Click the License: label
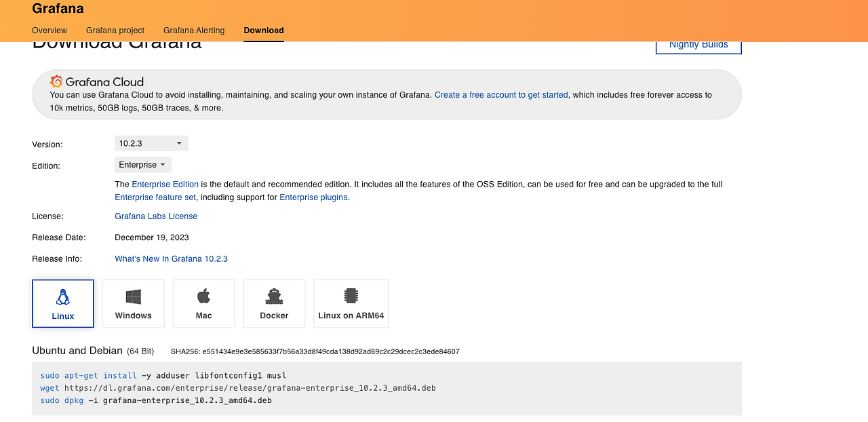This screenshot has height=422, width=868. click(47, 216)
